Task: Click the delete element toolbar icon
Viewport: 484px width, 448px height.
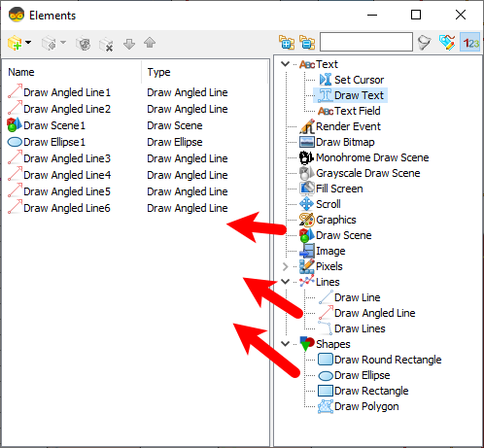Action: [106, 44]
